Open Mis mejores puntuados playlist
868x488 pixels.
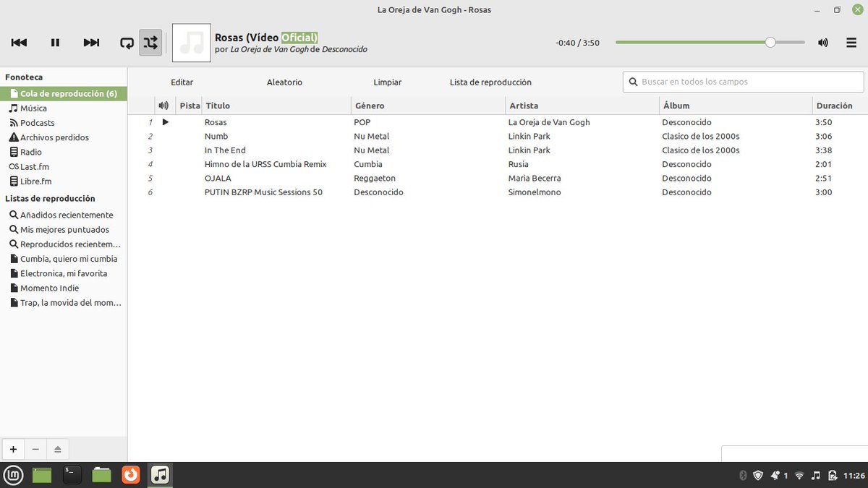(64, 229)
